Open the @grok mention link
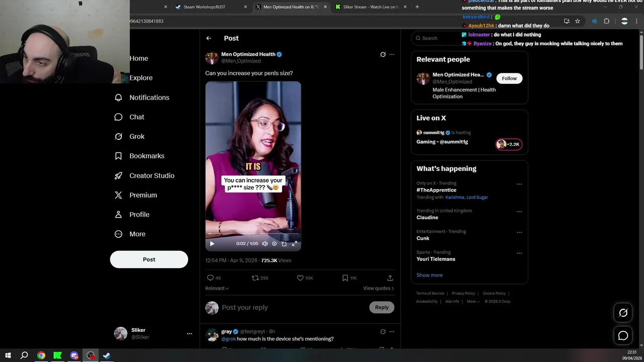Screen dimensions: 644x362 tap(228, 339)
